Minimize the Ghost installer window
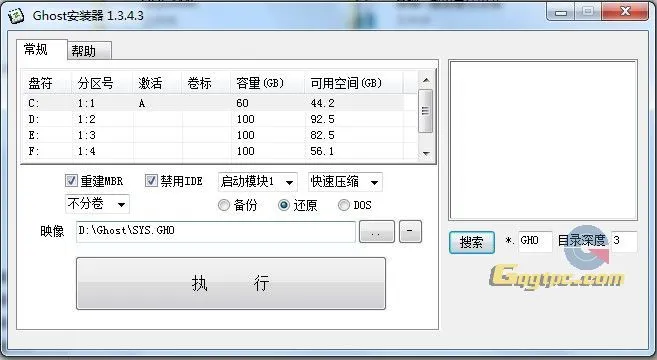Viewport: 657px width, 360px height. coord(561,12)
